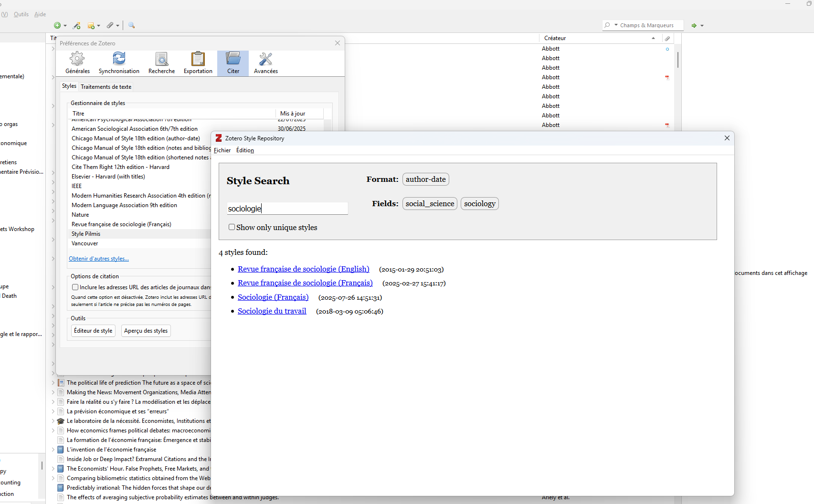Click graduation cap icon of 'Le laboratoire de la nécessité'
The width and height of the screenshot is (814, 504).
[x=61, y=421]
